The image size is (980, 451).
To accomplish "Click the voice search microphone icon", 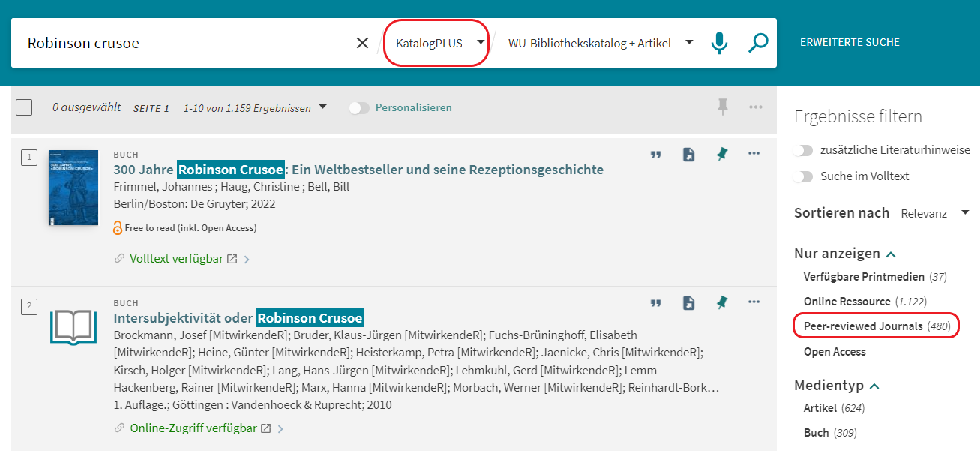I will (x=719, y=43).
